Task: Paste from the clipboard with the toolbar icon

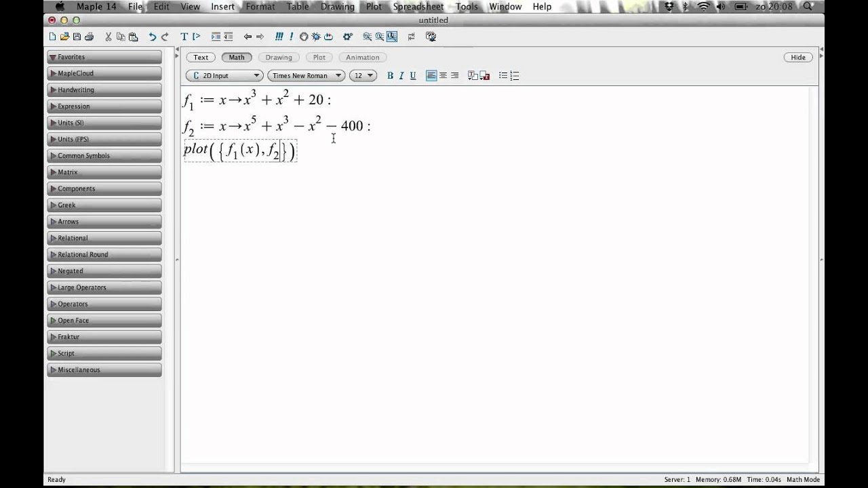Action: [133, 37]
